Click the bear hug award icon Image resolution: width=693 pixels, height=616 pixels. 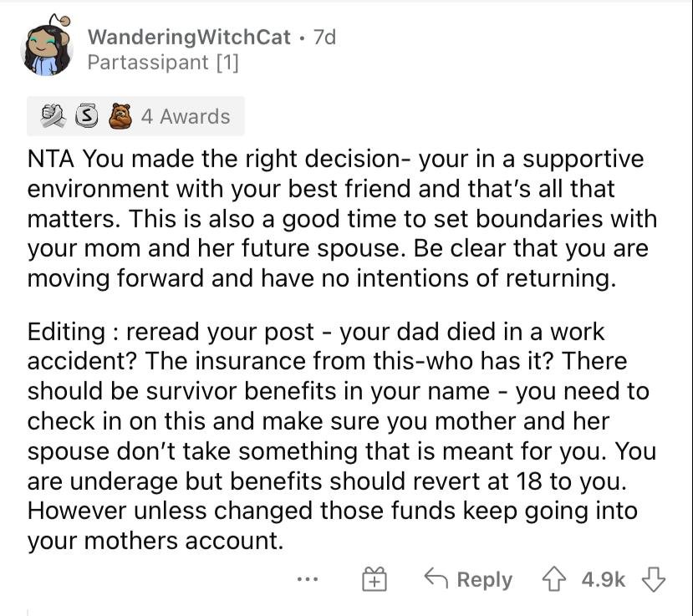[x=120, y=116]
